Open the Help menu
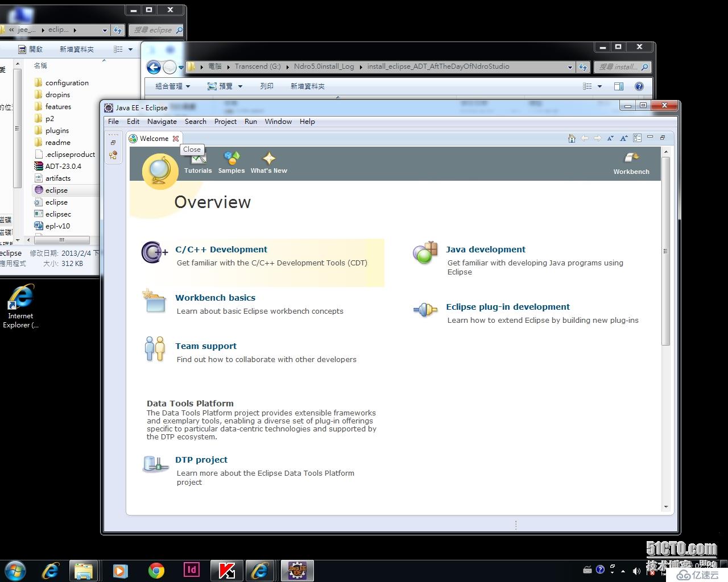Viewport: 728px width, 582px height. 307,121
